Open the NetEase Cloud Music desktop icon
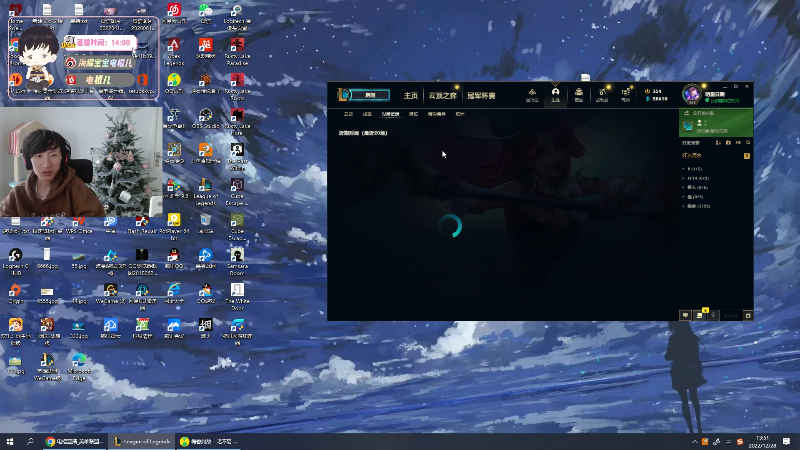This screenshot has width=800, height=450. (x=174, y=13)
